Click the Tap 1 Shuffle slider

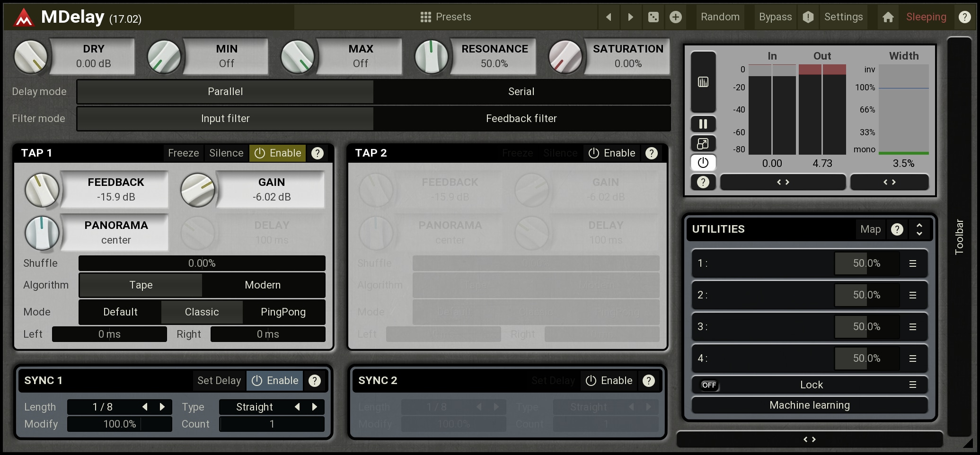[x=202, y=263]
